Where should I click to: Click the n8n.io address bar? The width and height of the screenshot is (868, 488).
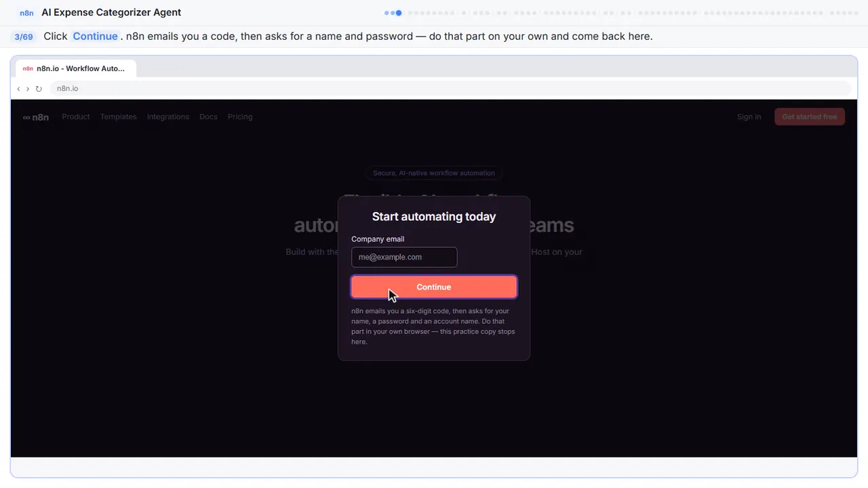(x=450, y=89)
